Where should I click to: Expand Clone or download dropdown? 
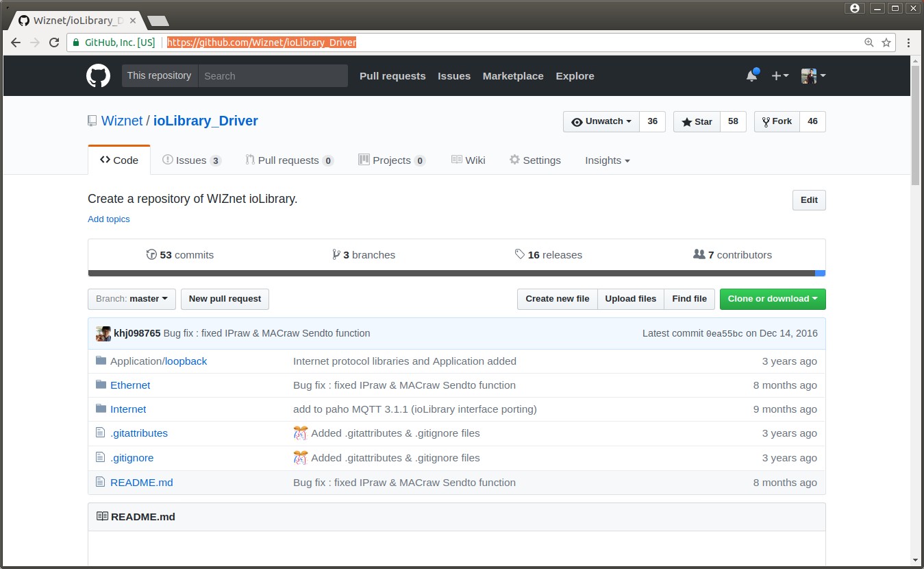(x=773, y=299)
